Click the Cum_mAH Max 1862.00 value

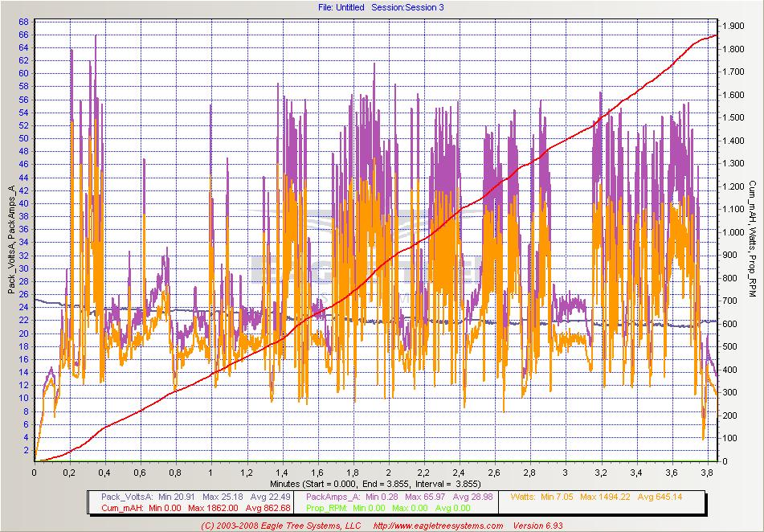210,508
